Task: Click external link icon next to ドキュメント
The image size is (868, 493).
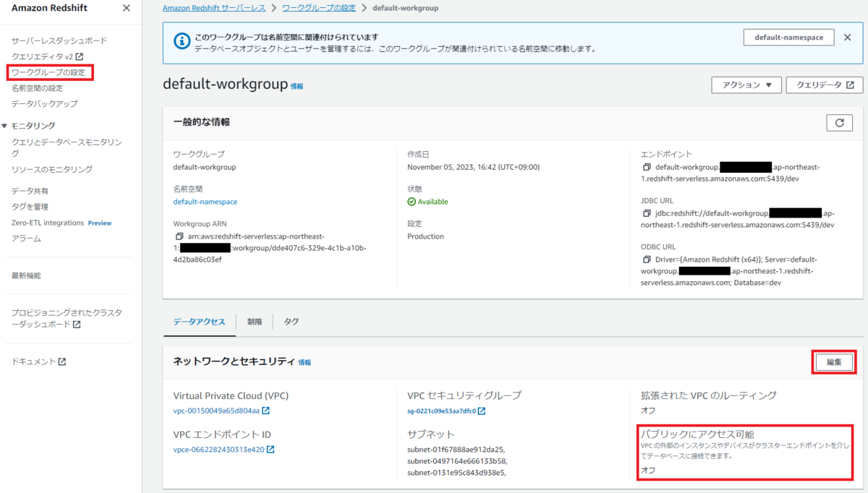Action: pyautogui.click(x=62, y=361)
